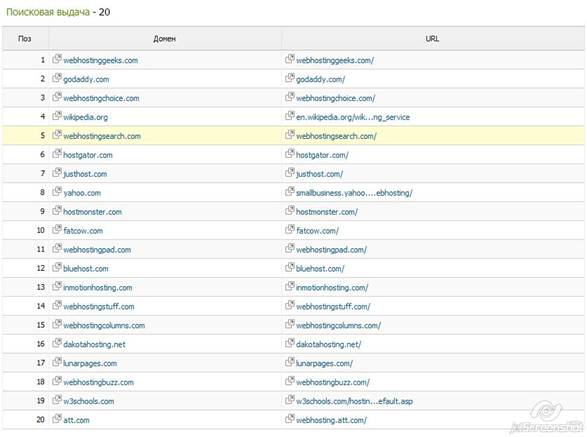This screenshot has height=437, width=587.
Task: Open the att.com domain link
Action: pyautogui.click(x=76, y=420)
